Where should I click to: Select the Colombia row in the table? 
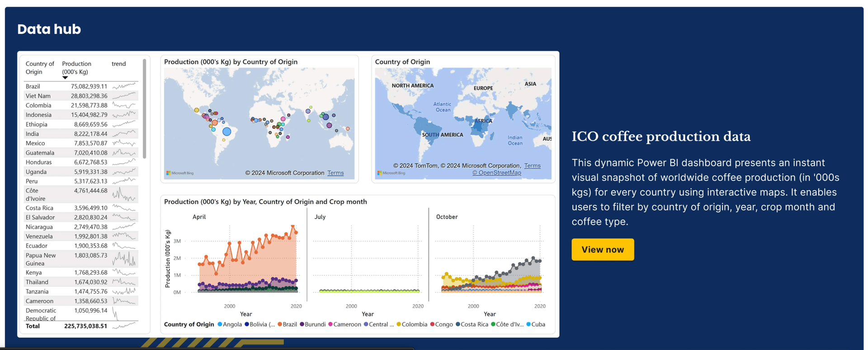pyautogui.click(x=81, y=105)
